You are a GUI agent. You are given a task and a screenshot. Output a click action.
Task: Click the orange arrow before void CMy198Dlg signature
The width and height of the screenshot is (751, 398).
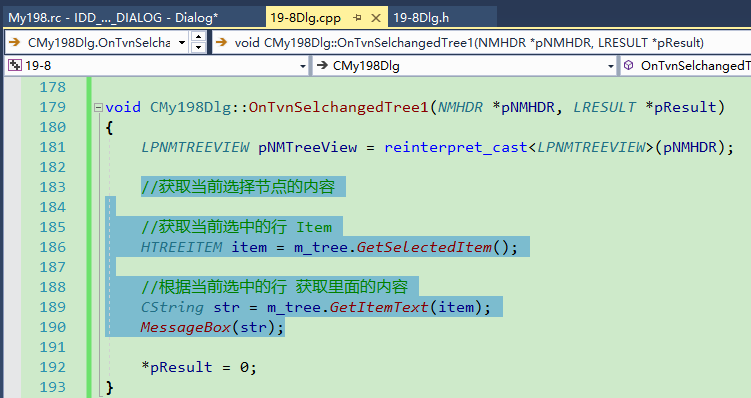coord(221,42)
